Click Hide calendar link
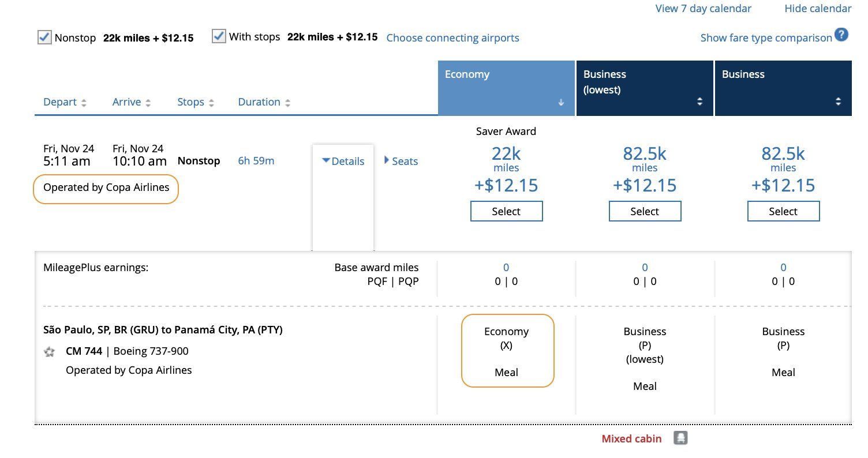The width and height of the screenshot is (868, 458). 818,9
